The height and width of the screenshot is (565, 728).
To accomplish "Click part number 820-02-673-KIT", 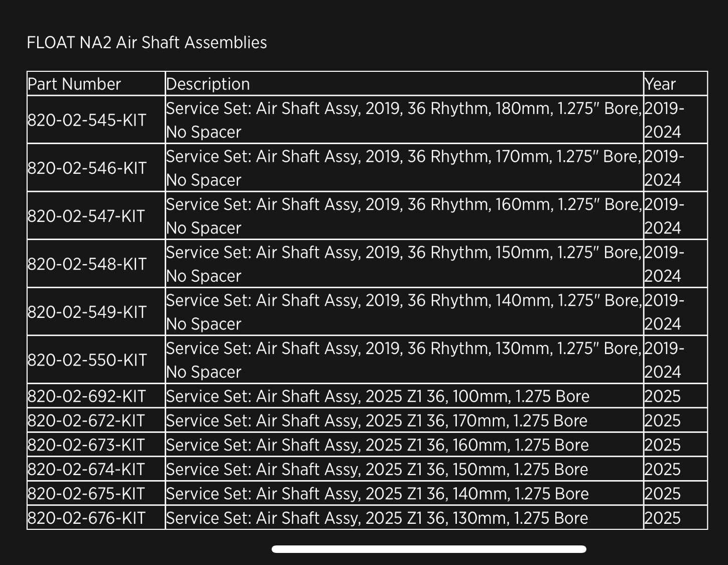I will (86, 445).
